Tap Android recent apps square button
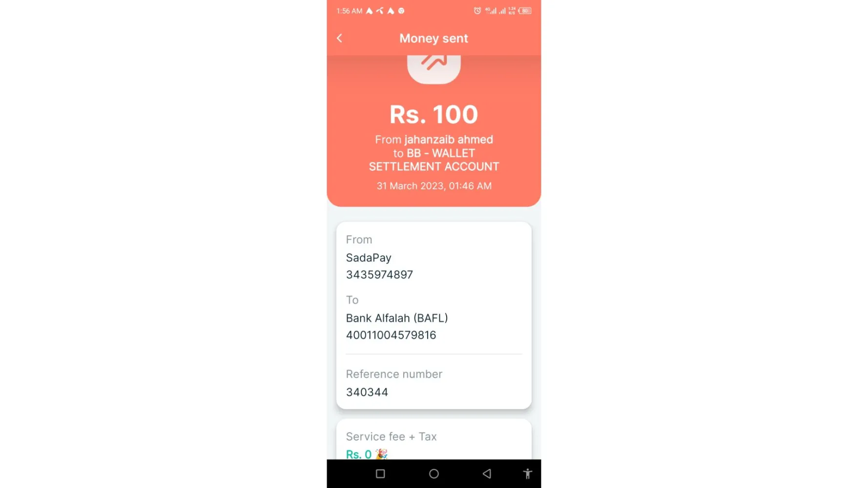 tap(380, 473)
